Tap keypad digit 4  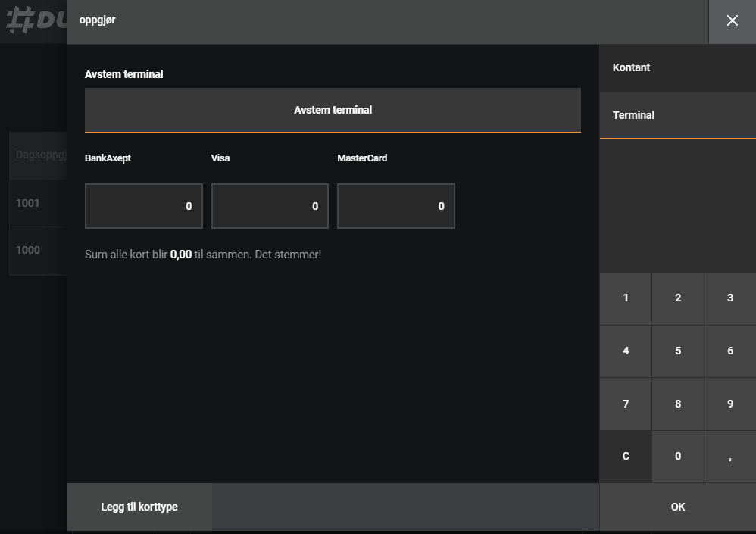626,351
